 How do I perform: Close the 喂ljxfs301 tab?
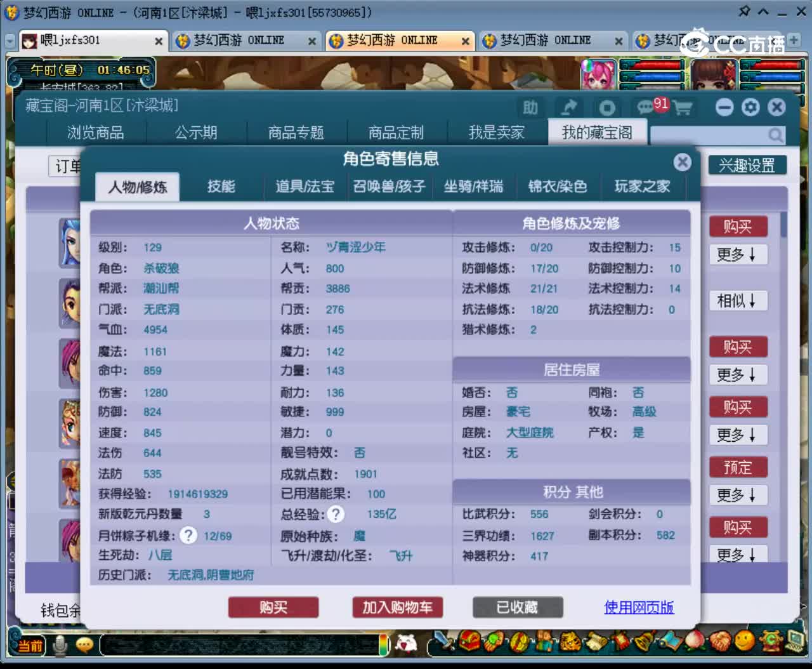(x=159, y=41)
